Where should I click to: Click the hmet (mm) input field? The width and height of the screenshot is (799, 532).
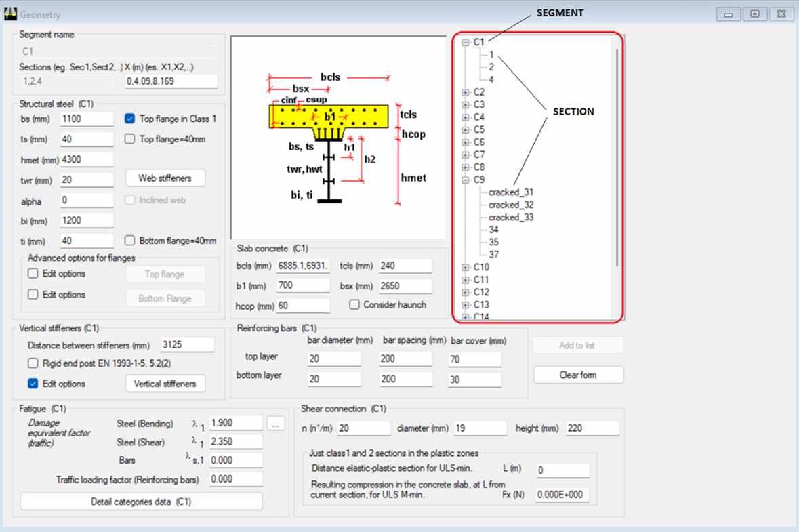tap(87, 160)
